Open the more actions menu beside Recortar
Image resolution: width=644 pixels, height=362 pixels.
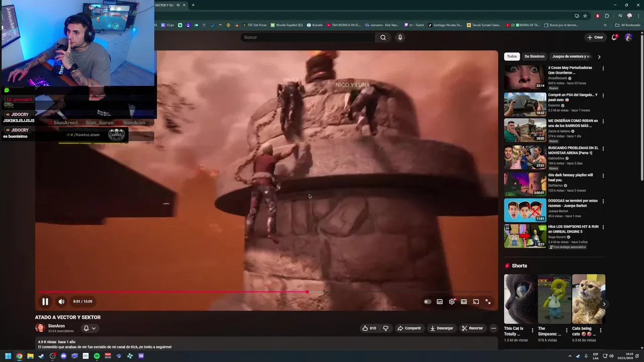(494, 328)
